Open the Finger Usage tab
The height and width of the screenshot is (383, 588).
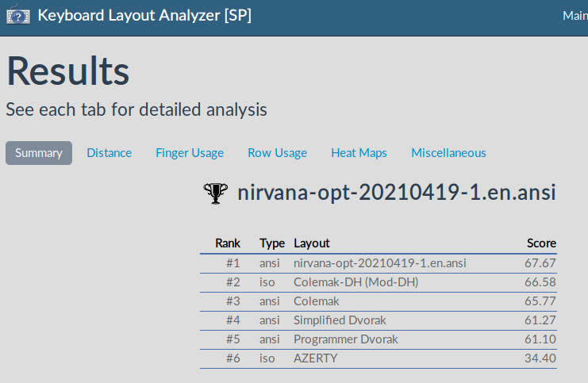pyautogui.click(x=190, y=153)
